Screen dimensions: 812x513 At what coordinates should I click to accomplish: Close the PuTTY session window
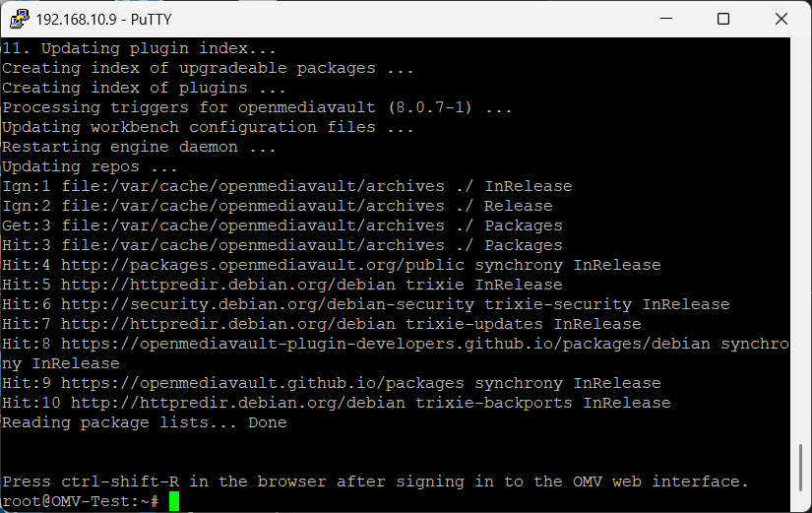click(781, 19)
